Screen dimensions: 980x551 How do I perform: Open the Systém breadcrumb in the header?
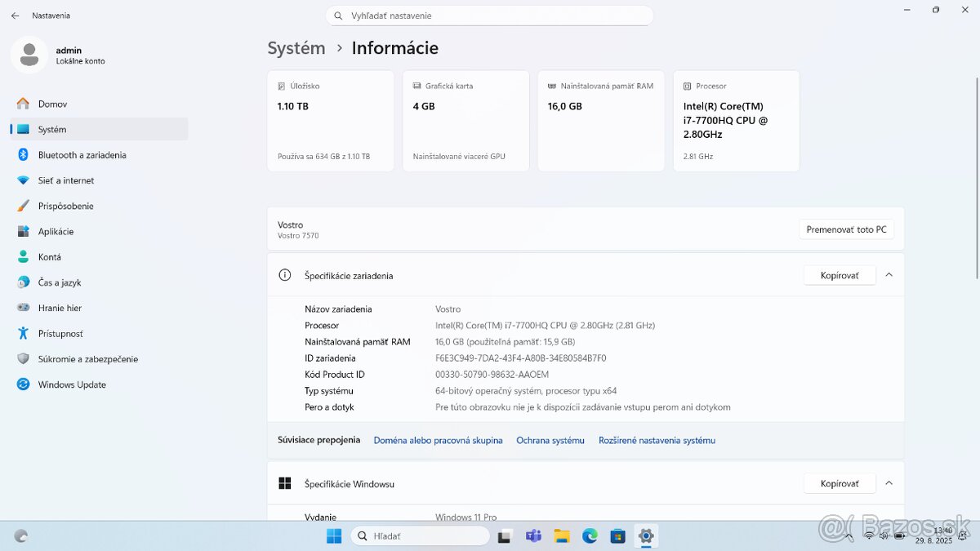click(x=296, y=48)
